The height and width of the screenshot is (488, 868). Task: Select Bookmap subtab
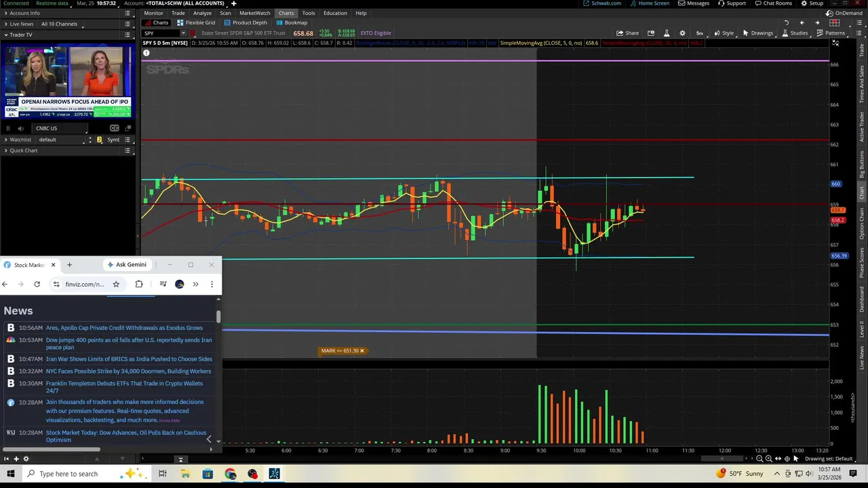(x=292, y=22)
